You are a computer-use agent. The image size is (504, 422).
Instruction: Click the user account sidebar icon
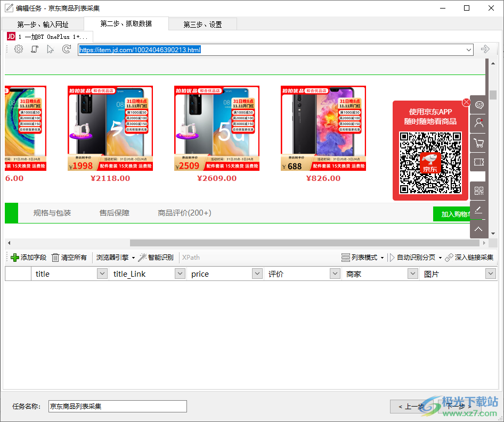479,123
